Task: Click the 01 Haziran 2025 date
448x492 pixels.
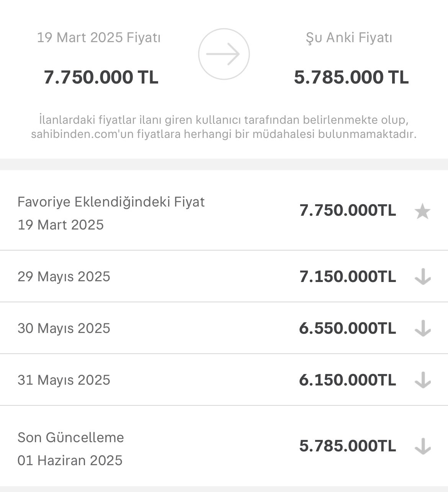Action: point(70,460)
